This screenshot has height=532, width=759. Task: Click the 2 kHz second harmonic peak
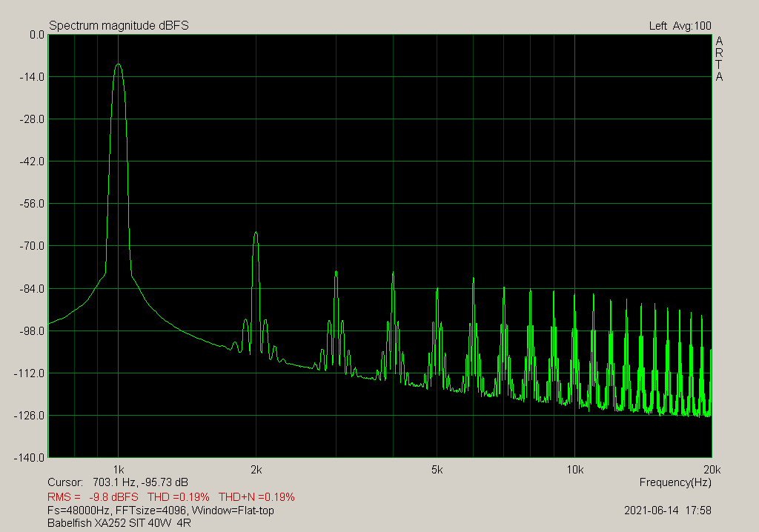(x=256, y=233)
